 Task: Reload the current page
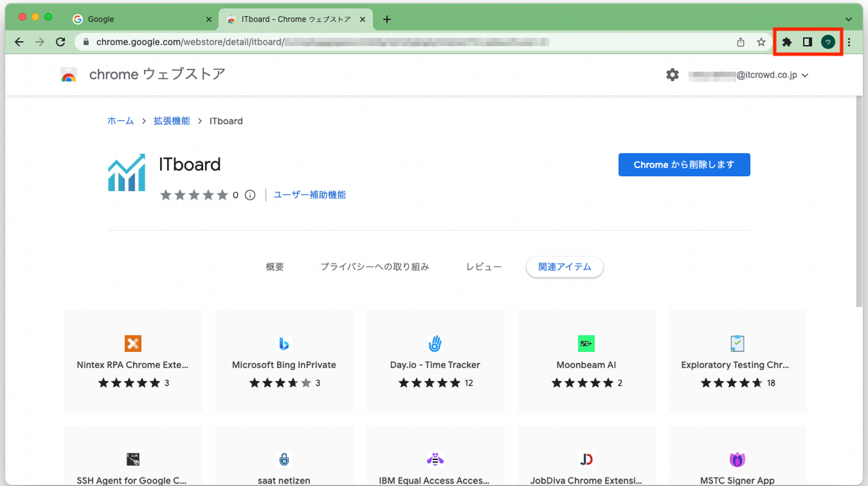point(60,42)
